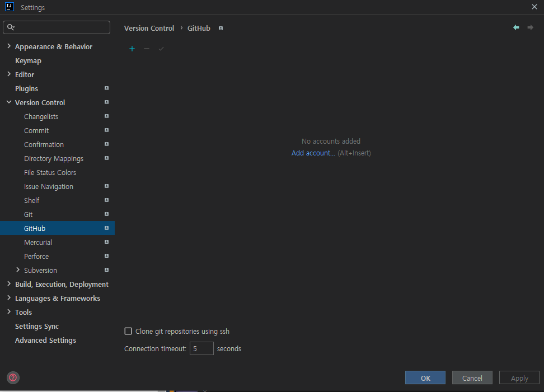This screenshot has width=544, height=392.
Task: Select Confirmation in the settings tree
Action: click(x=44, y=144)
